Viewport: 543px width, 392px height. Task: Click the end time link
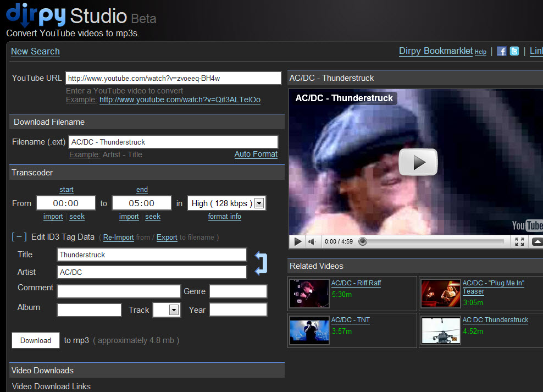click(x=142, y=190)
